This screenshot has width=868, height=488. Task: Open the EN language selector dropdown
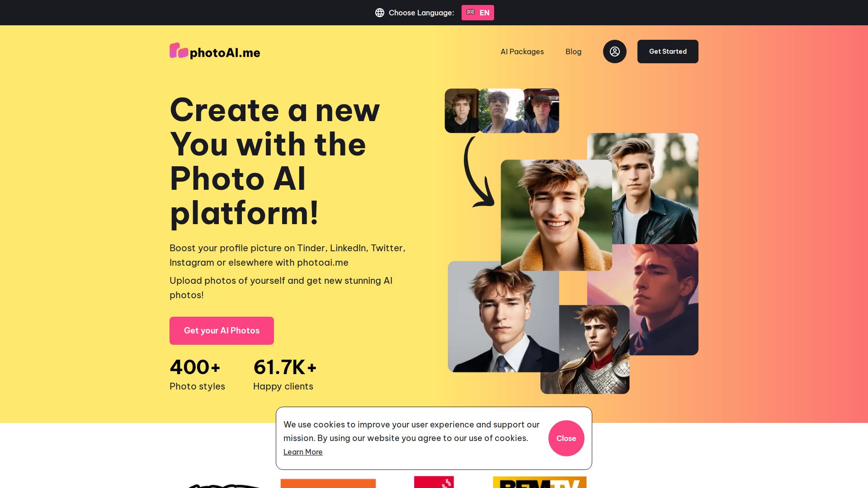click(x=478, y=13)
